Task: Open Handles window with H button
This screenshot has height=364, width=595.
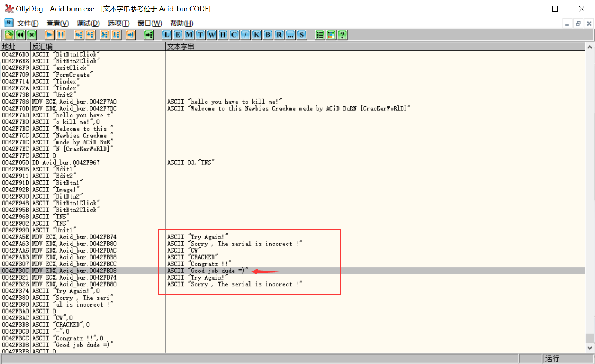Action: (x=223, y=35)
